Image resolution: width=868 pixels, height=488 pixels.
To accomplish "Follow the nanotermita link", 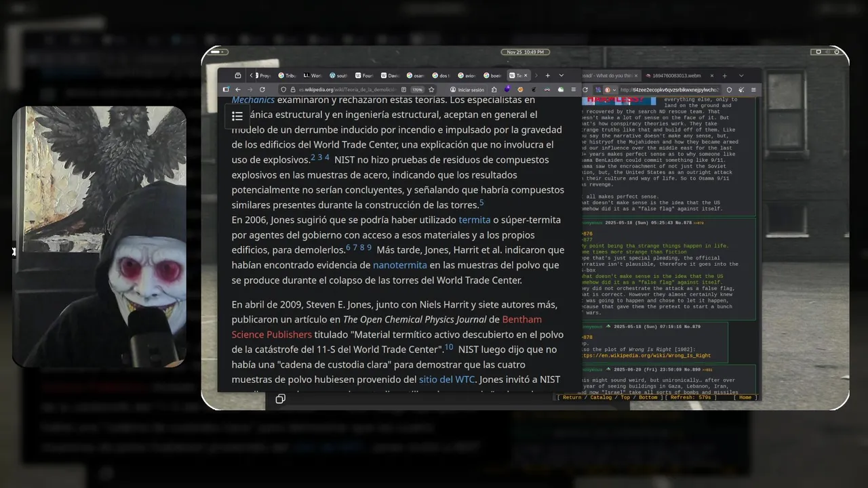I will pos(399,265).
